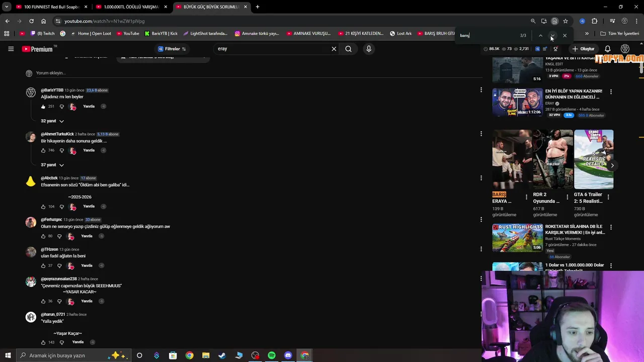The height and width of the screenshot is (362, 644).
Task: Open the Filtreler filter button
Action: (x=172, y=49)
